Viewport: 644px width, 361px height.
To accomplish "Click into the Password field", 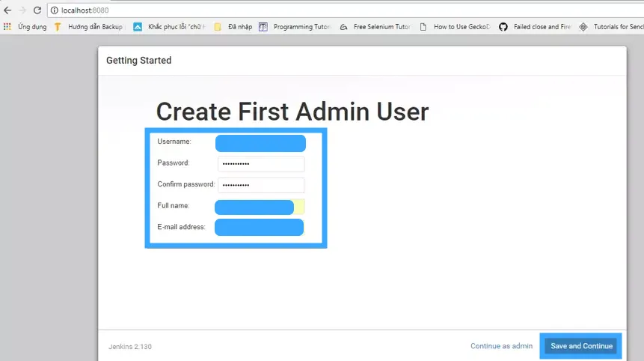I will coord(261,164).
